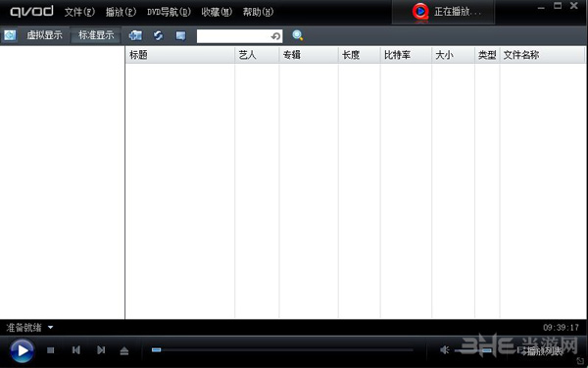Sort list by 长度 column
The height and width of the screenshot is (368, 588).
[360, 55]
